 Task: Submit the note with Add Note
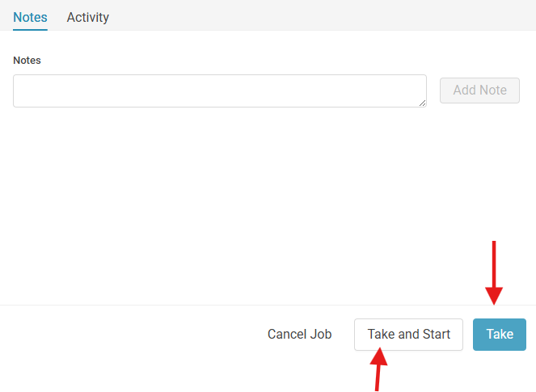click(479, 91)
